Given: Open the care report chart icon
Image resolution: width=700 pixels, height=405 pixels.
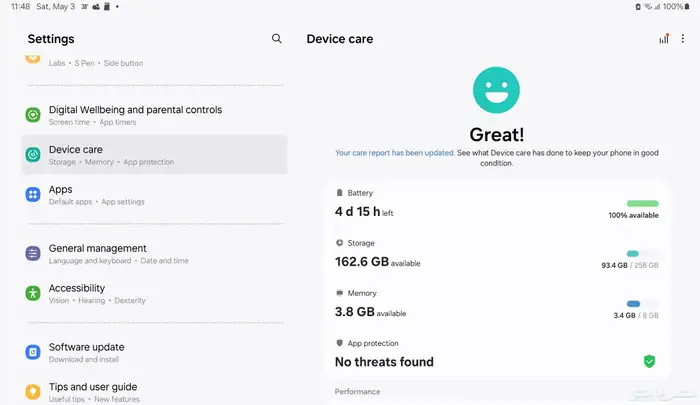Looking at the screenshot, I should coord(664,38).
